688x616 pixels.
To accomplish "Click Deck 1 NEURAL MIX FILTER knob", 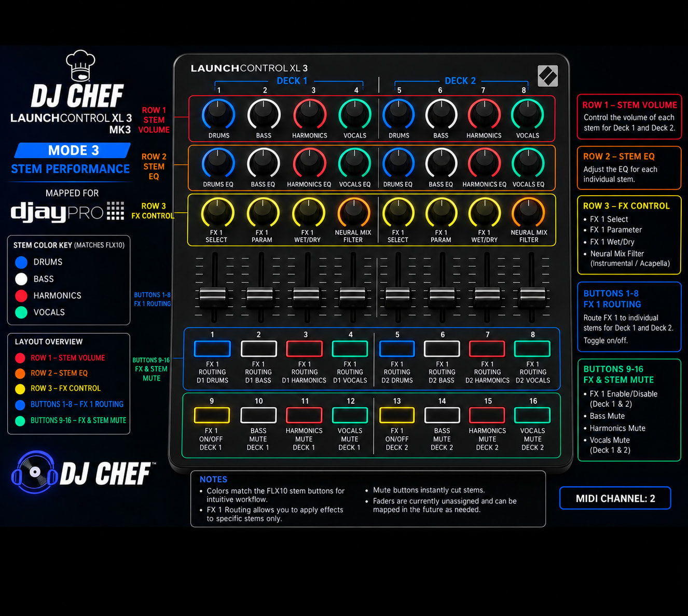I will click(354, 212).
